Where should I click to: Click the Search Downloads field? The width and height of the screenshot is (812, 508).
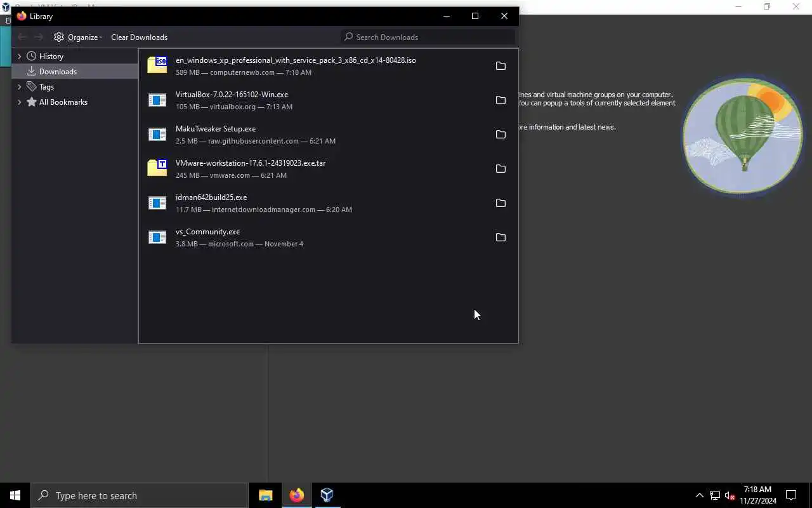point(428,37)
